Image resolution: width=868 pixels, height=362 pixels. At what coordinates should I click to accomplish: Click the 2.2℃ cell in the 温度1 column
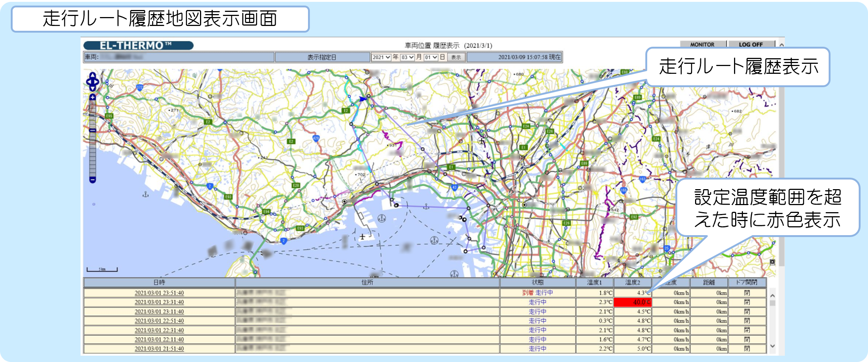tap(595, 349)
